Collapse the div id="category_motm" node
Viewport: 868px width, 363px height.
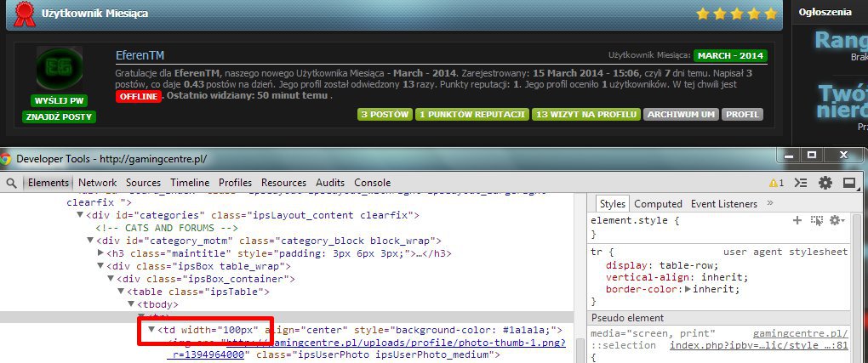click(x=90, y=241)
